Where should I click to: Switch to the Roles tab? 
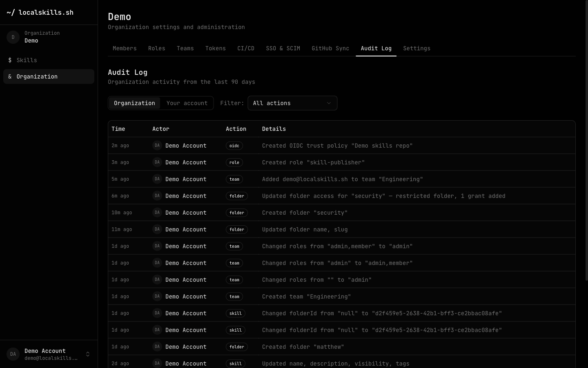pos(157,48)
